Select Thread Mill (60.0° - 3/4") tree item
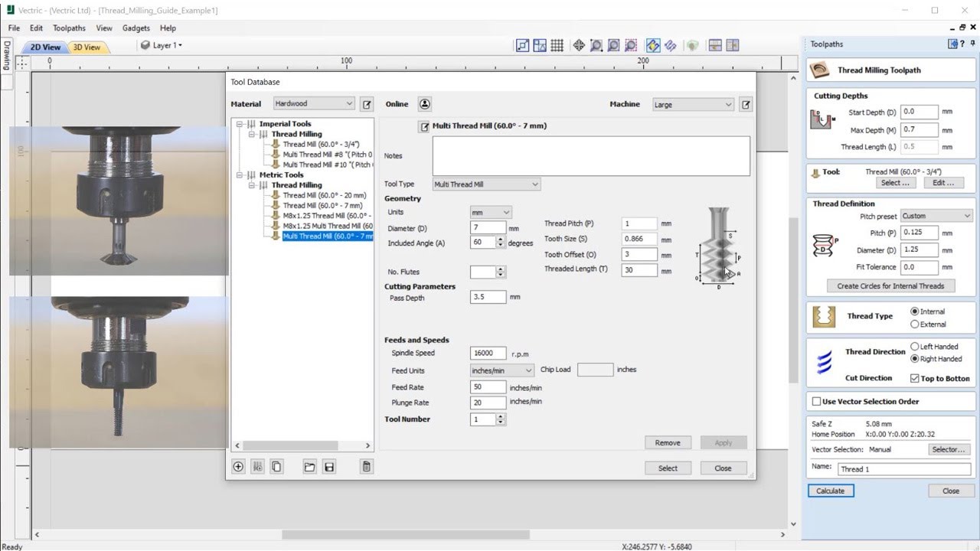The height and width of the screenshot is (551, 980). tap(321, 144)
